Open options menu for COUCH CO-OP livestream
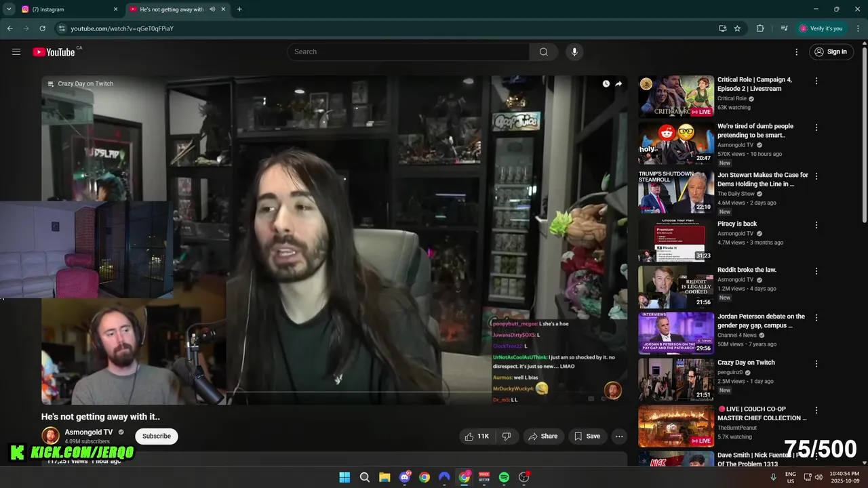Image resolution: width=868 pixels, height=488 pixels. click(816, 410)
